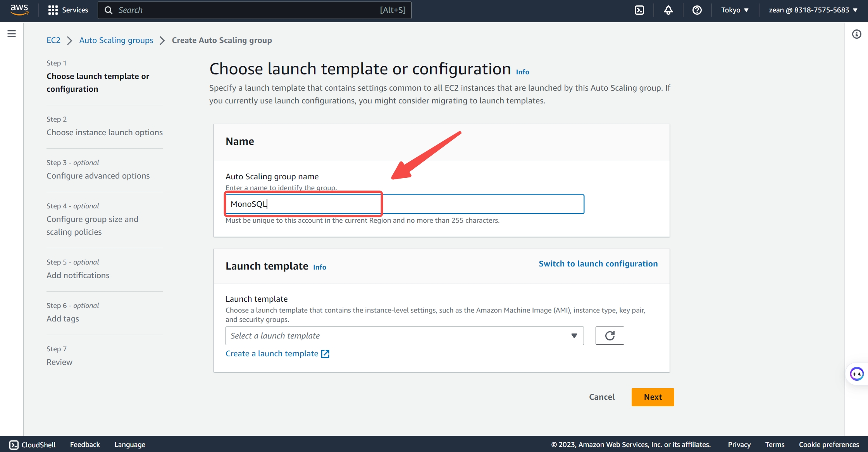Open Language selector in footer

130,445
